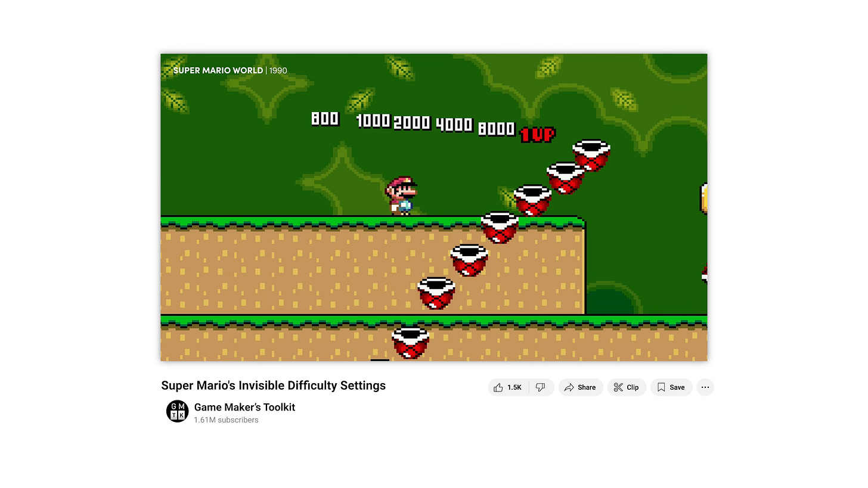Share this video
The width and height of the screenshot is (868, 488).
(581, 387)
